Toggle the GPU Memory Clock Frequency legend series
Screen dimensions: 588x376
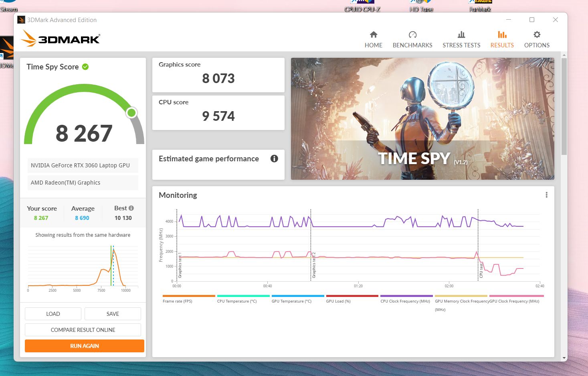tap(461, 303)
